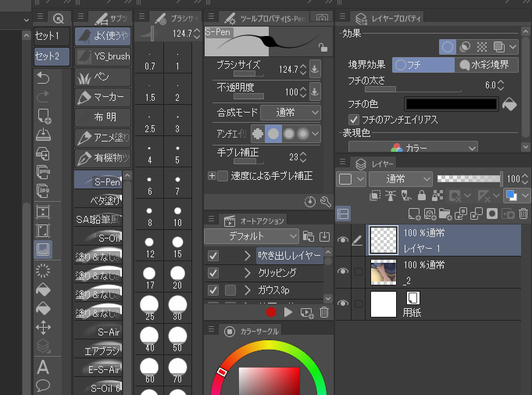Click the export PNG icon
This screenshot has height=395, width=532.
43,172
